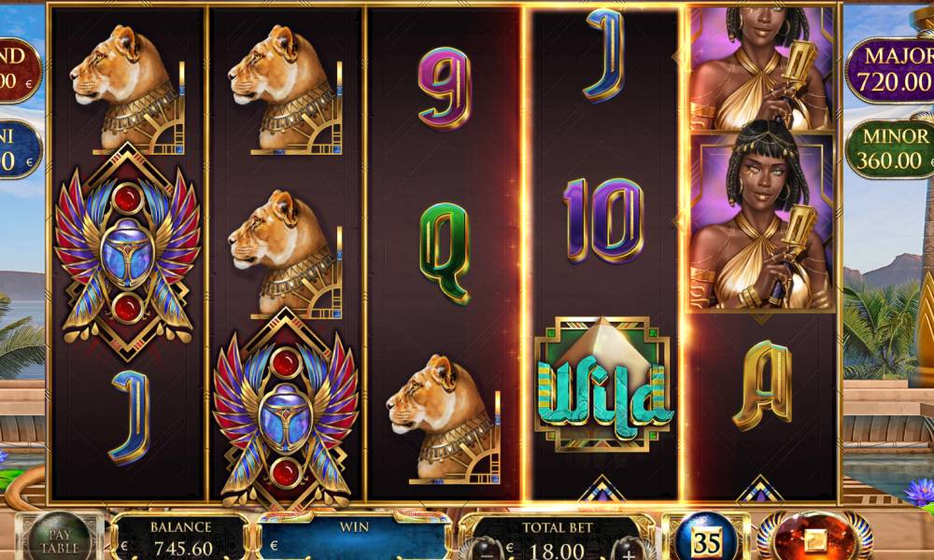The width and height of the screenshot is (934, 560).
Task: Increase the total bet with plus
Action: [629, 548]
